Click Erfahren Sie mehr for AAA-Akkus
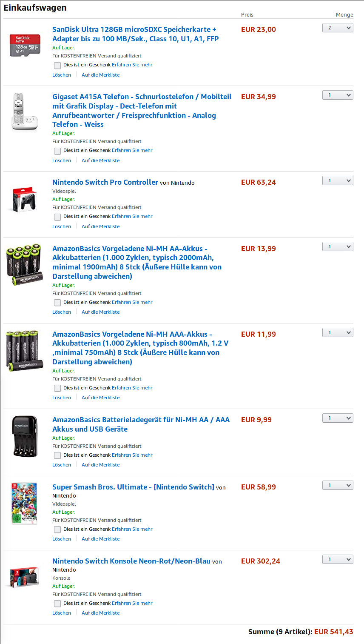The width and height of the screenshot is (364, 644). [132, 388]
